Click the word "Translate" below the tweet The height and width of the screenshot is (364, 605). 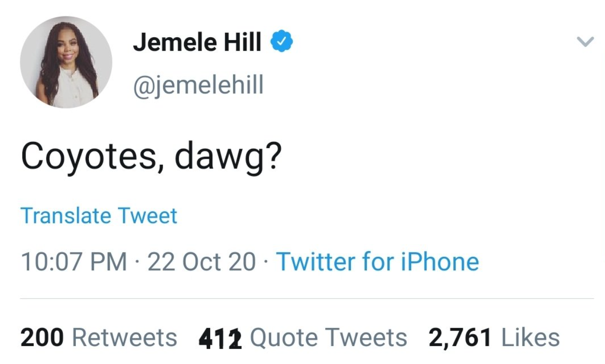tap(66, 215)
